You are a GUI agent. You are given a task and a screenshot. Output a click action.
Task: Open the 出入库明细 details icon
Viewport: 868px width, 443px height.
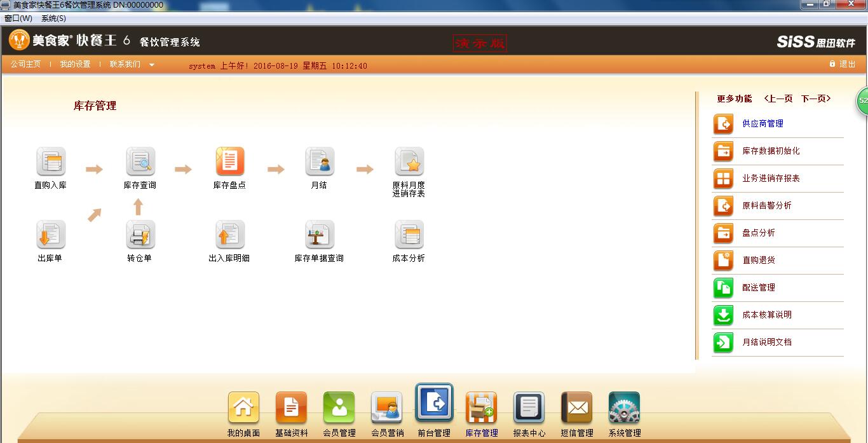230,235
